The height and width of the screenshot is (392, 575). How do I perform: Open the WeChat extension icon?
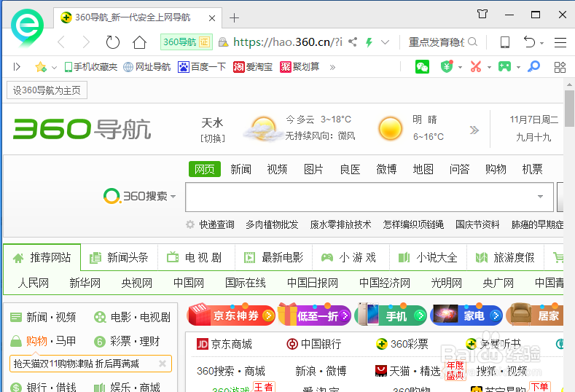[x=422, y=67]
